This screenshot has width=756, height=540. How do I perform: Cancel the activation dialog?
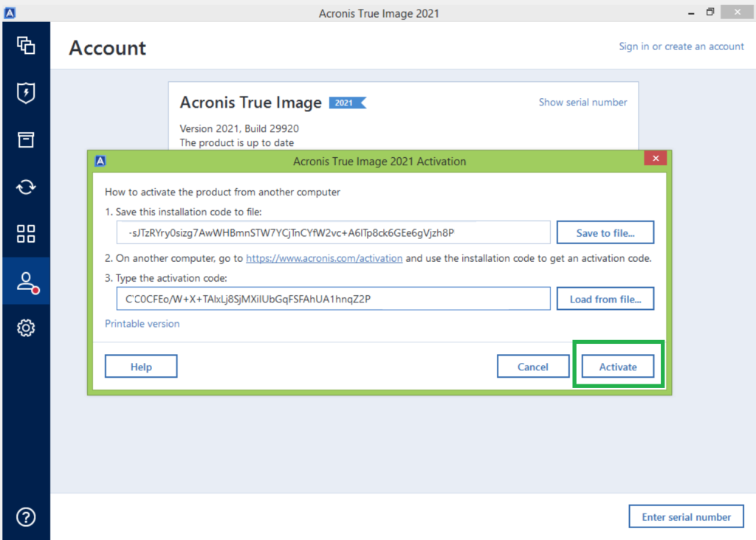coord(533,367)
